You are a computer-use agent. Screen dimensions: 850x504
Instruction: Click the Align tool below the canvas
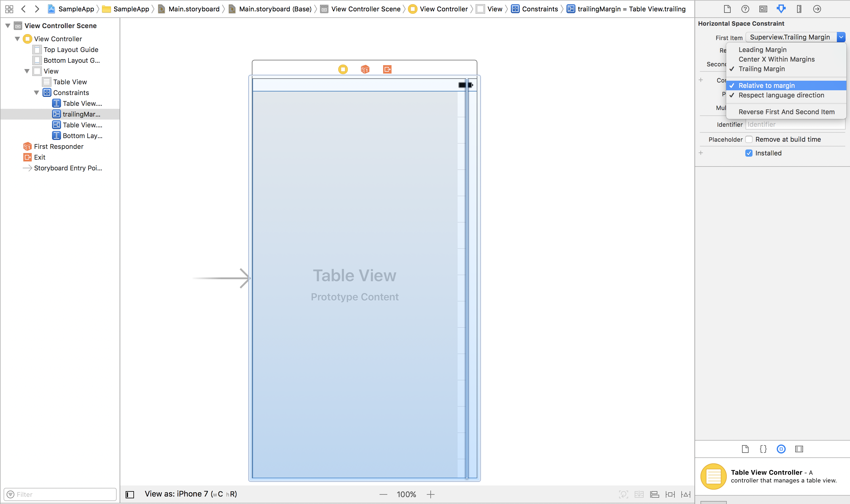click(x=654, y=494)
